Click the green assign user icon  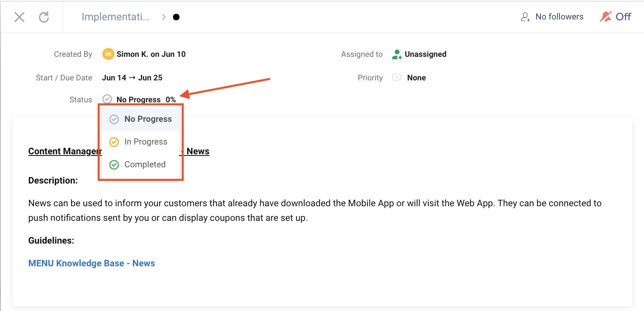397,54
